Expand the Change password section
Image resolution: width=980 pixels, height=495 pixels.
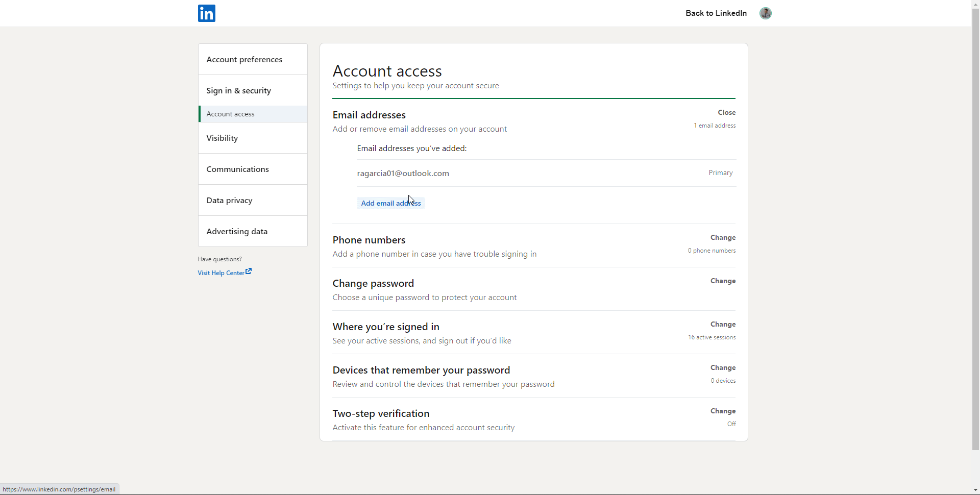(x=723, y=281)
